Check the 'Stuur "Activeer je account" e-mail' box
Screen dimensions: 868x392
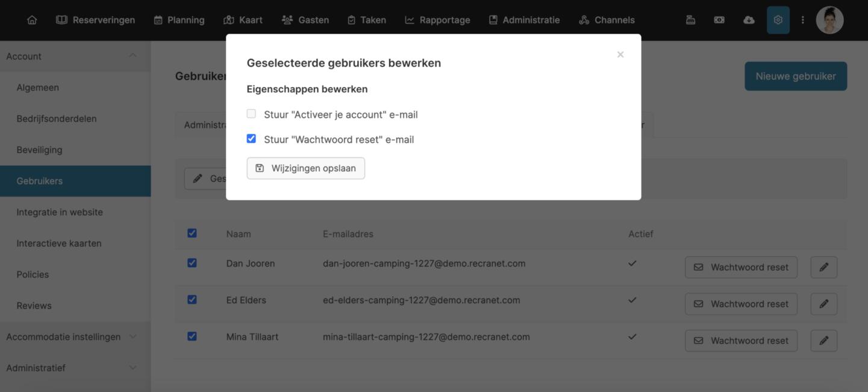point(251,114)
